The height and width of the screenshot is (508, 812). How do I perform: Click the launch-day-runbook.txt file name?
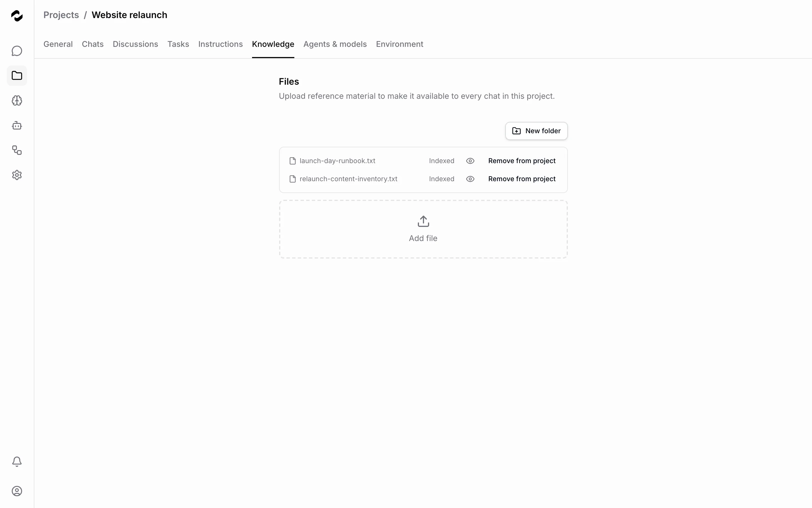[337, 161]
